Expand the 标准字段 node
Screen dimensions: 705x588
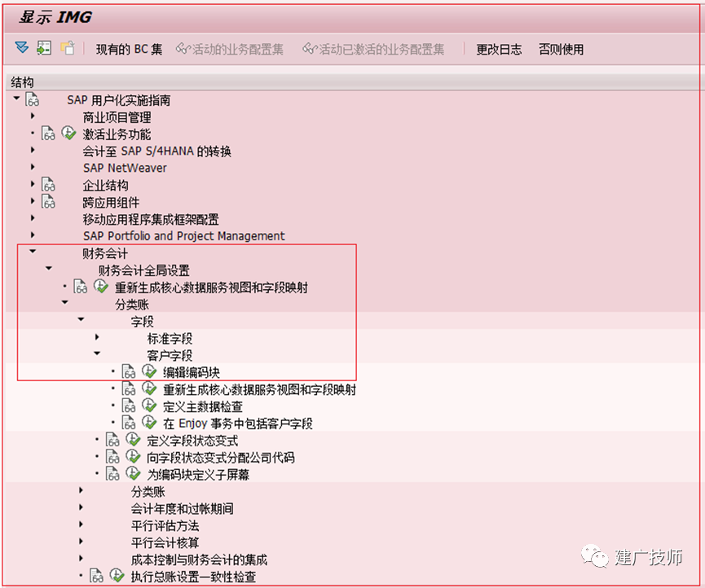click(x=97, y=337)
